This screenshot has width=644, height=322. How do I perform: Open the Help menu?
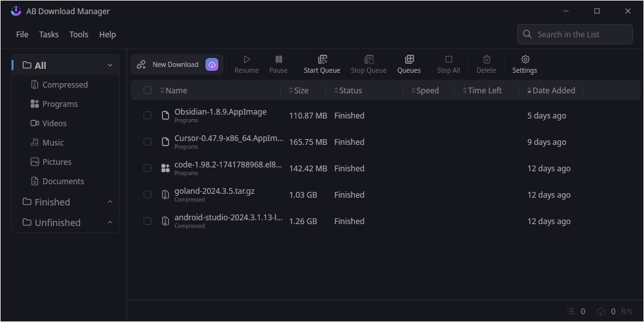pyautogui.click(x=108, y=35)
